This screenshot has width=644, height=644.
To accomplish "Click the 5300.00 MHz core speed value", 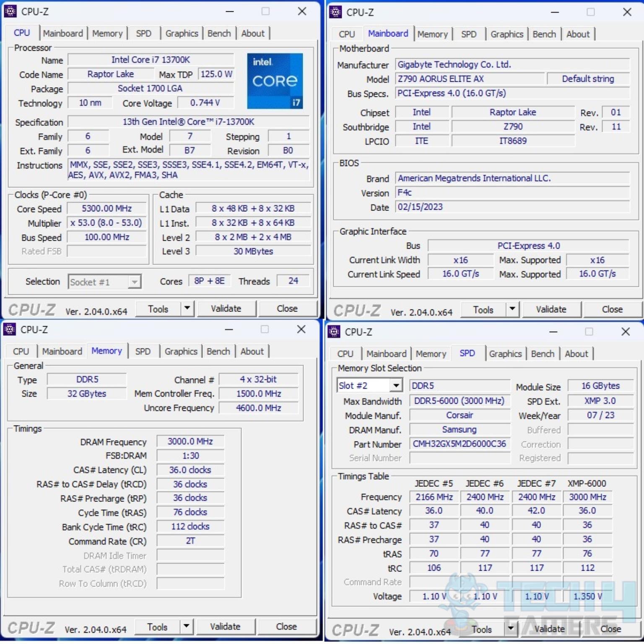I will click(106, 208).
